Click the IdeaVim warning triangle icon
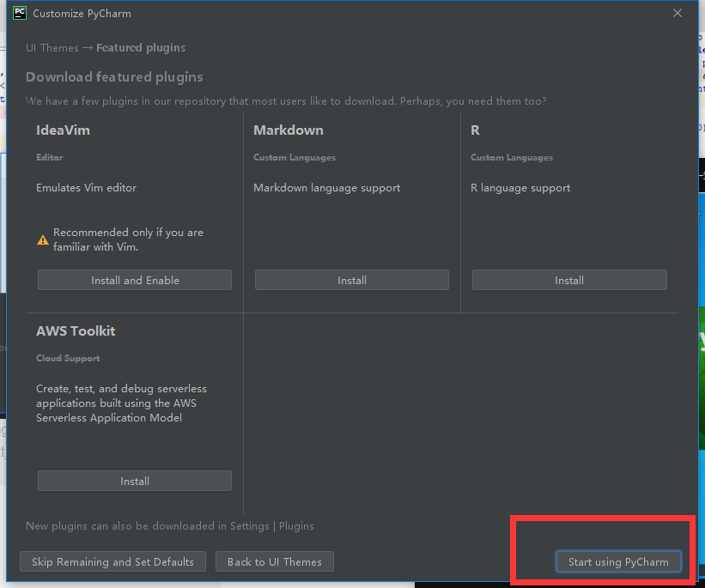The width and height of the screenshot is (705, 588). (43, 240)
